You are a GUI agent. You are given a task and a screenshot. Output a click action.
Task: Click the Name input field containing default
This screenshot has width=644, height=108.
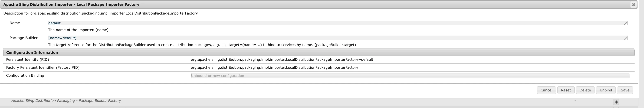click(x=338, y=23)
